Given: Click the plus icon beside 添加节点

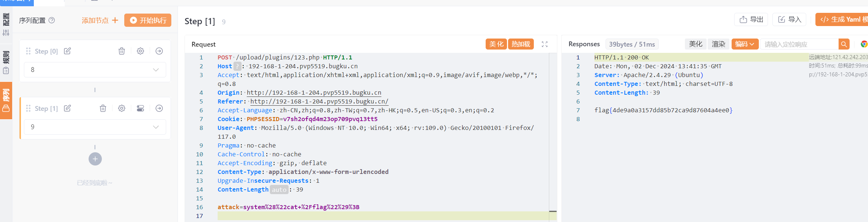Looking at the screenshot, I should pos(115,20).
